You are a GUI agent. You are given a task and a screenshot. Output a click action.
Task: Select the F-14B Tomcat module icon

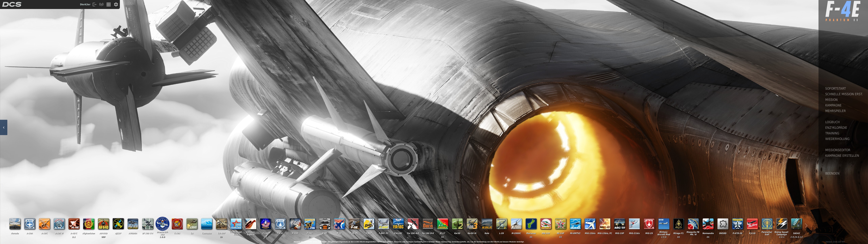click(265, 224)
